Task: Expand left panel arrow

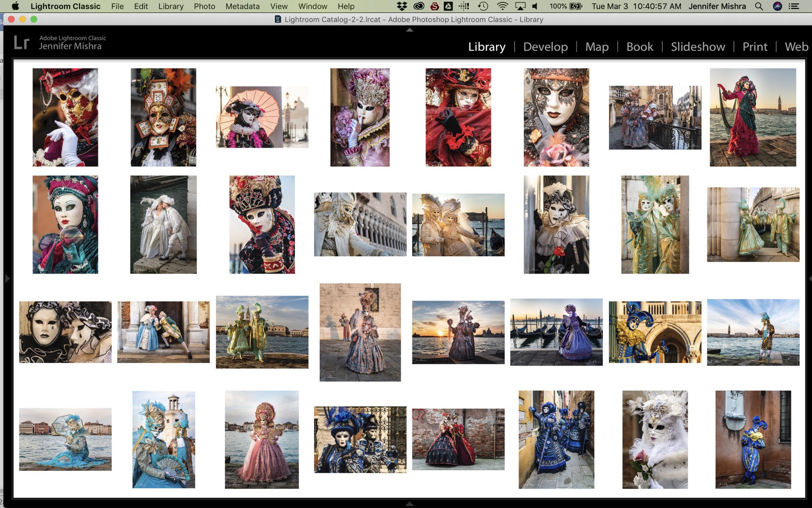Action: tap(7, 279)
